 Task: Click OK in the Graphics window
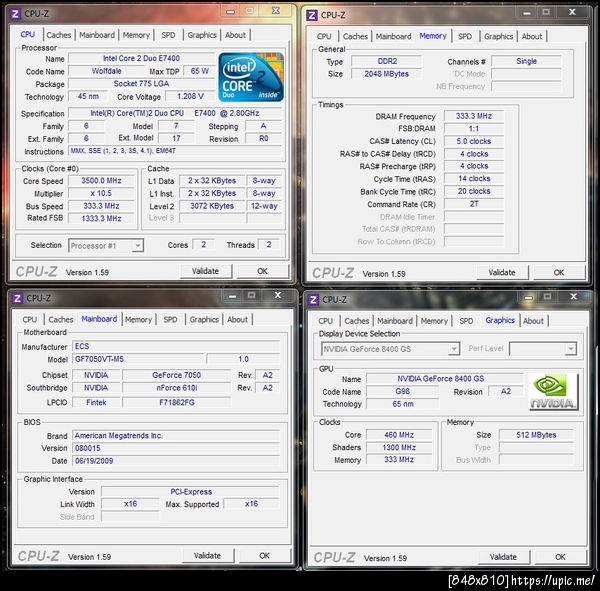(x=560, y=557)
